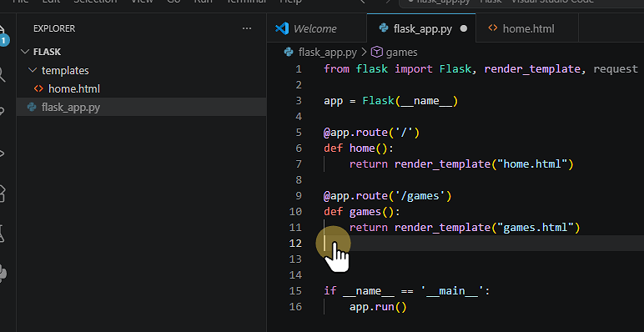Click the 'def games():' code line
644x332 pixels.
pyautogui.click(x=362, y=212)
